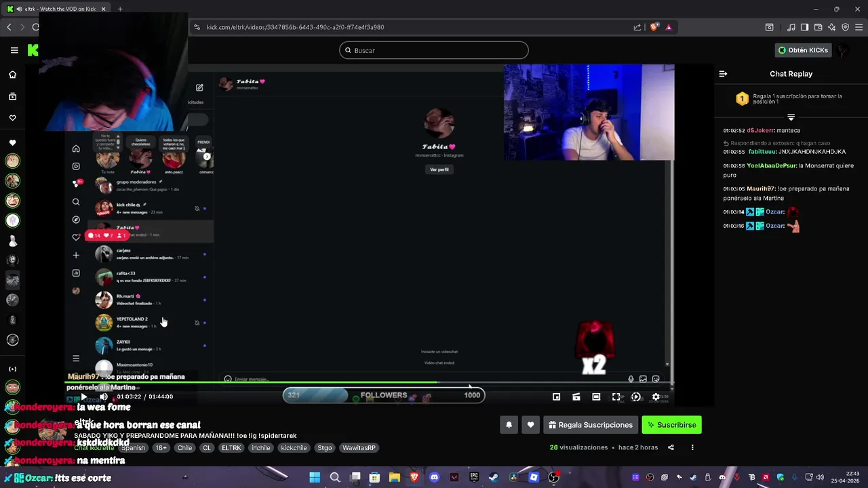
Task: Play the paused VOD
Action: coord(83,396)
